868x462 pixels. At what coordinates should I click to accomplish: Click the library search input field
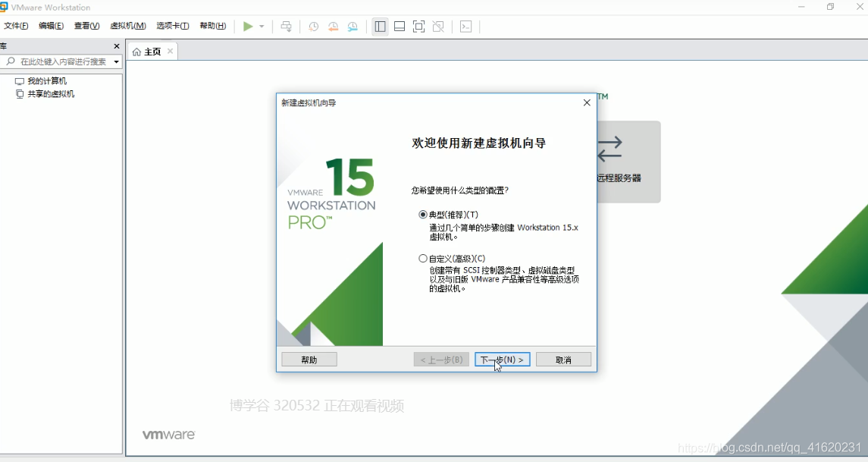(63, 61)
